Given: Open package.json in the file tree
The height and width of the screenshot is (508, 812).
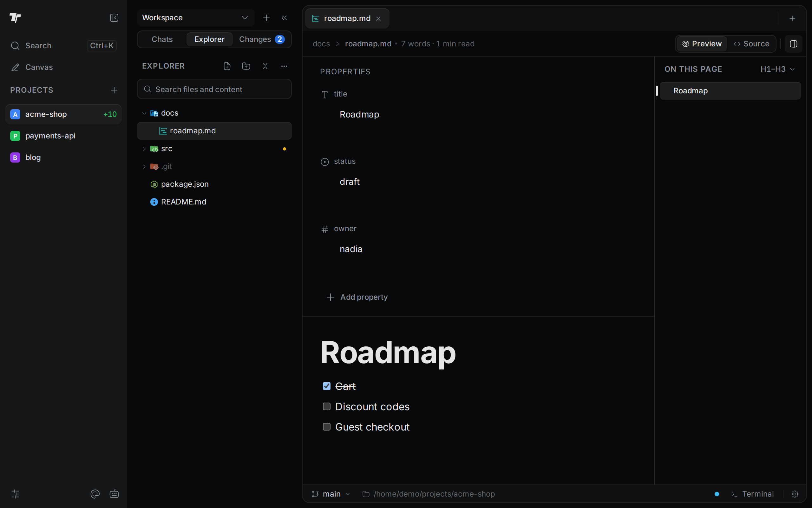Looking at the screenshot, I should pos(214,184).
